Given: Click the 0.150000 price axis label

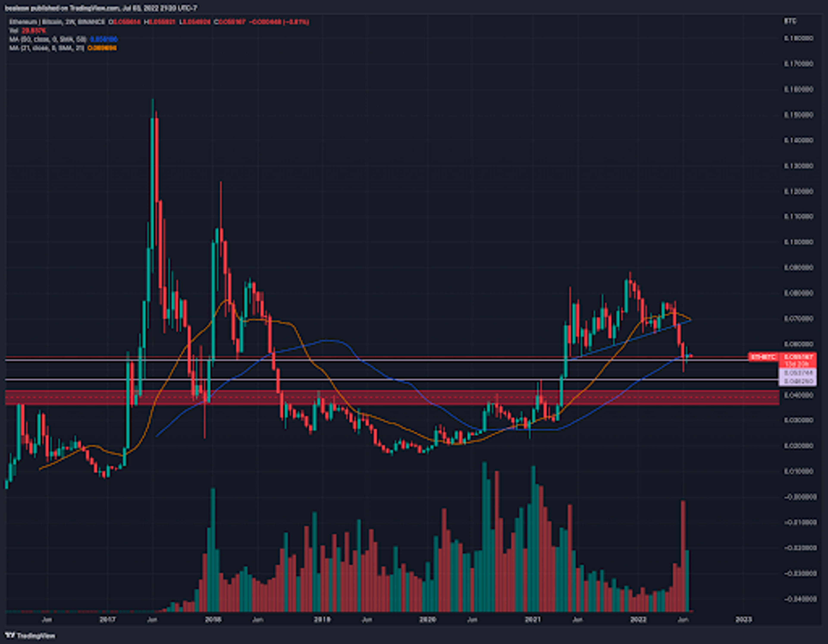Looking at the screenshot, I should click(798, 115).
